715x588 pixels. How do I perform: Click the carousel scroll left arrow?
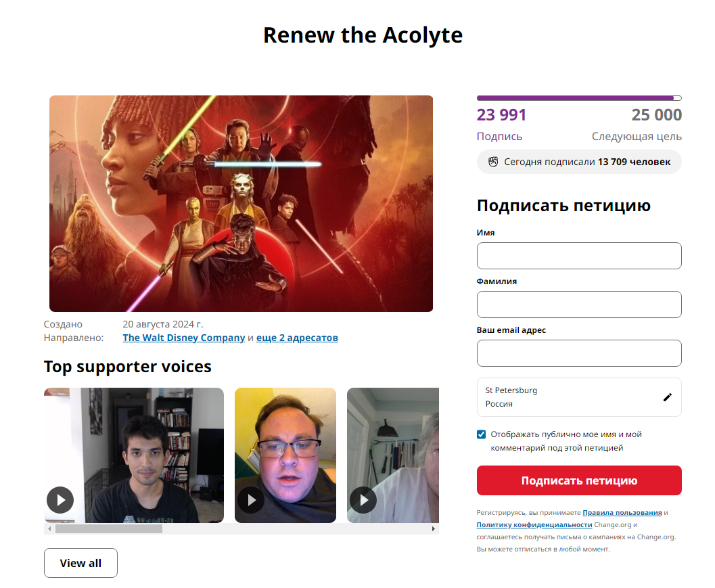tap(49, 528)
